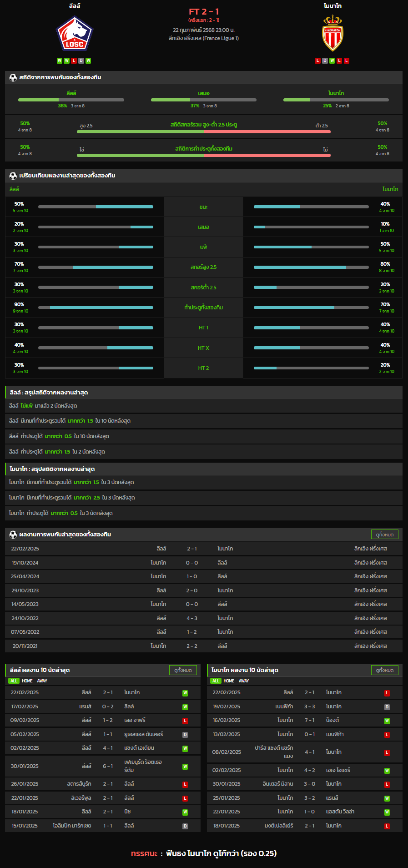Click the W form badge under the Monaco crest

coord(332,61)
